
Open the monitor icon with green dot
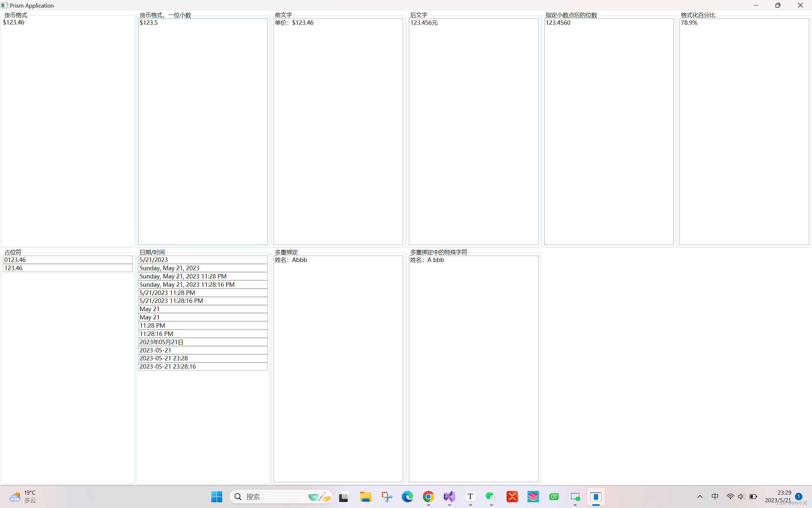tap(575, 497)
